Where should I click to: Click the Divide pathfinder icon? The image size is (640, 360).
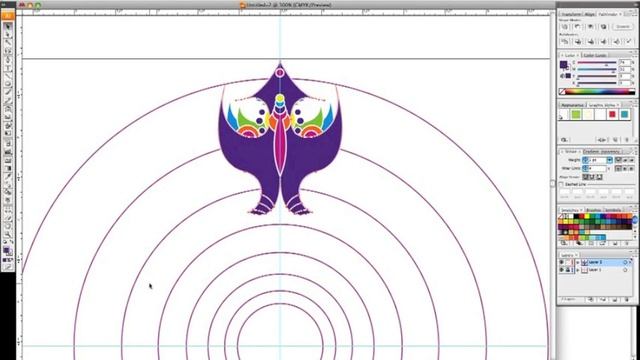pos(565,41)
